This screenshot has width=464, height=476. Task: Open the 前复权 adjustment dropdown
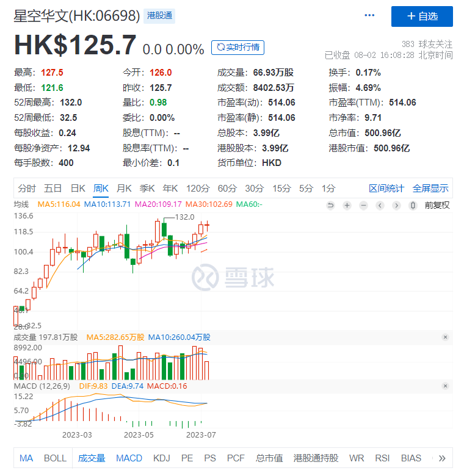coord(437,205)
